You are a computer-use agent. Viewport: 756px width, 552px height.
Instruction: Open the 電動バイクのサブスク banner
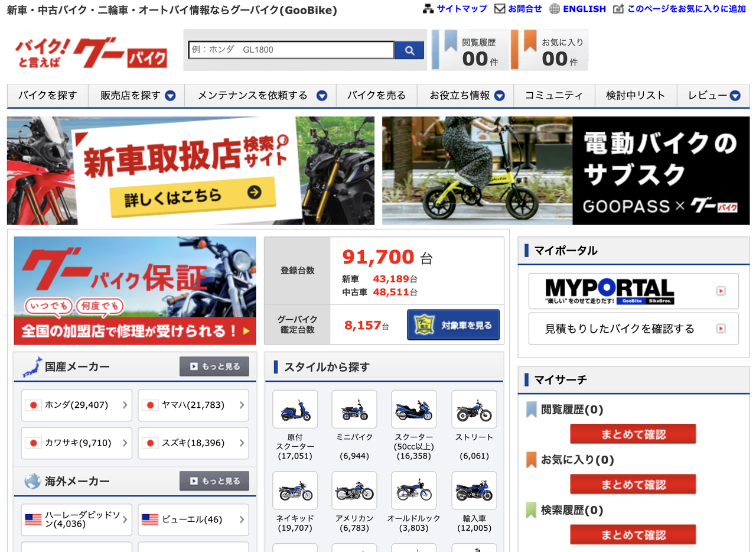(566, 171)
